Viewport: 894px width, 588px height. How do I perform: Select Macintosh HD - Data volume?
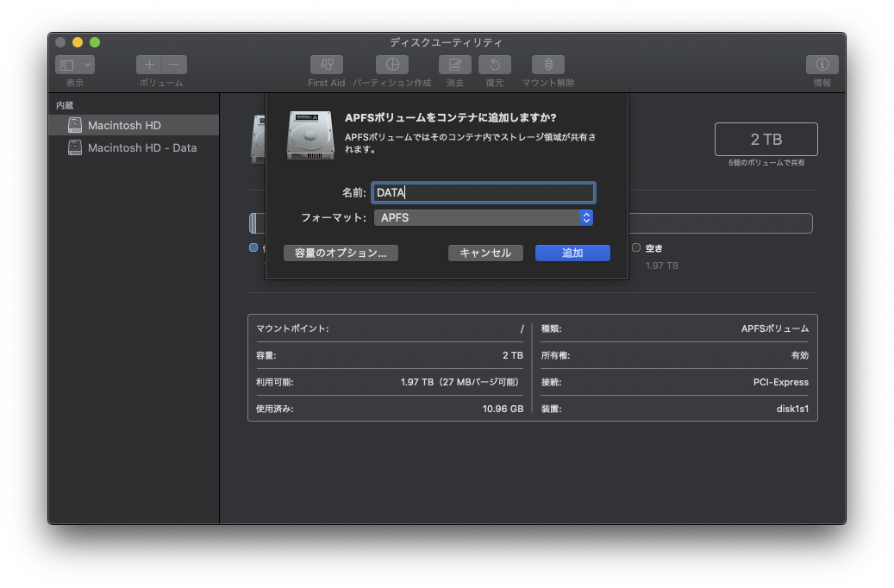click(x=134, y=147)
